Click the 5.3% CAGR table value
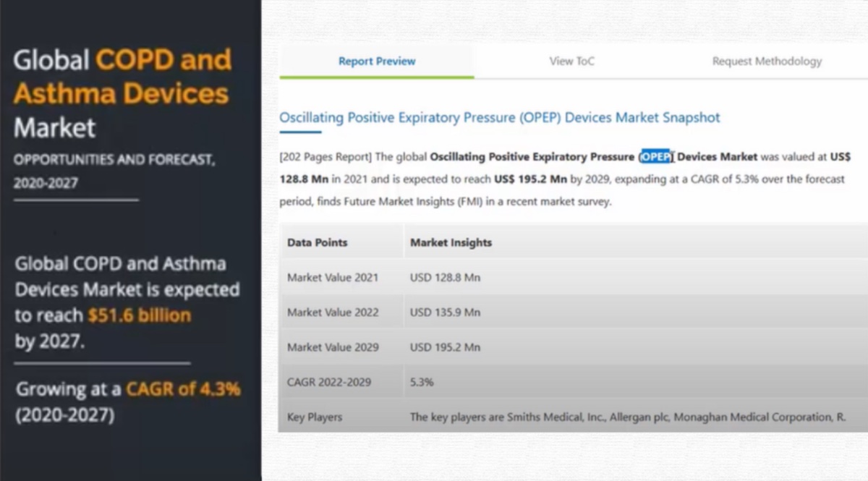868x481 pixels. [x=422, y=382]
